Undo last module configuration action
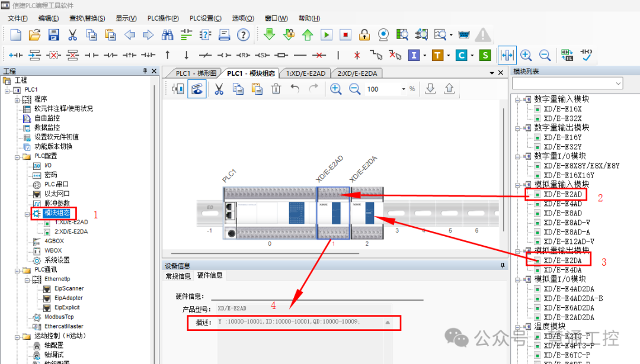 click(295, 89)
